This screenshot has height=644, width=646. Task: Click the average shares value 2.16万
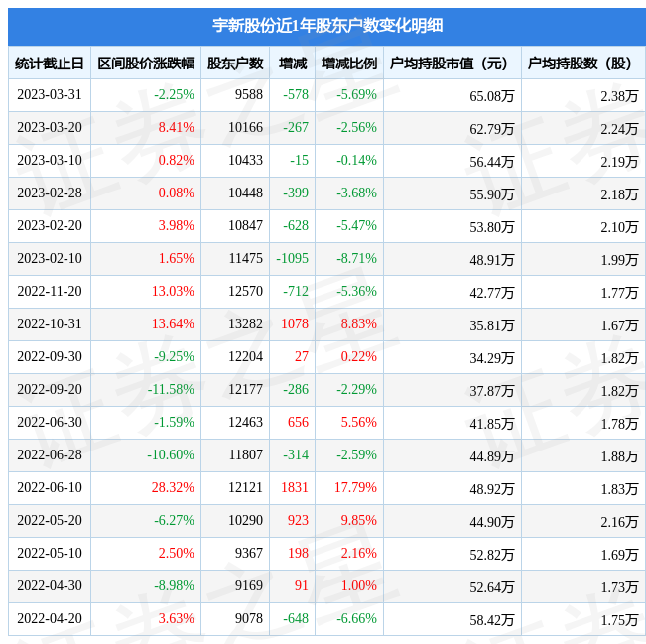point(619,522)
